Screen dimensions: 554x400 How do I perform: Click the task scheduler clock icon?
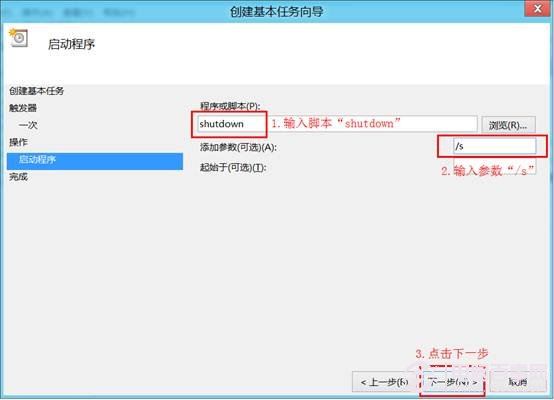pyautogui.click(x=18, y=38)
